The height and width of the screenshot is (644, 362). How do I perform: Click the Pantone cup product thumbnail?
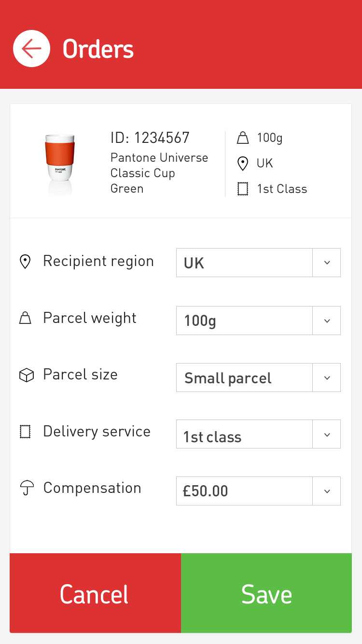click(x=60, y=163)
